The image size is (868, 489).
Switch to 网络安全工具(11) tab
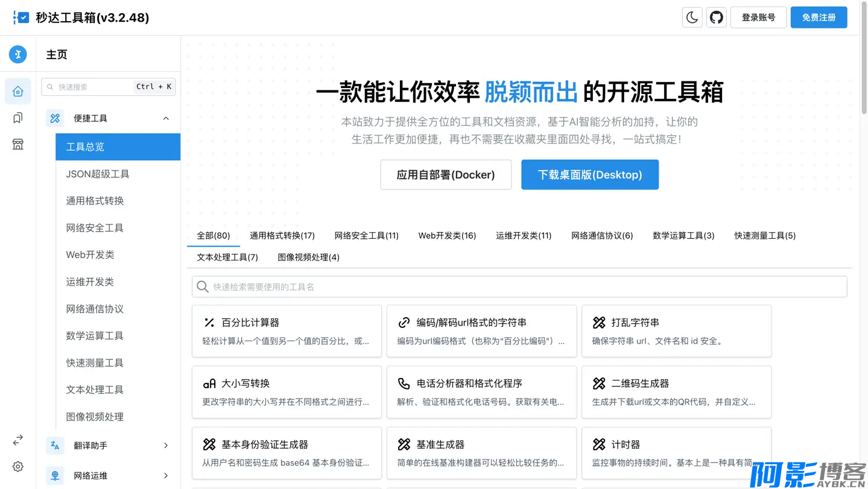coord(367,236)
